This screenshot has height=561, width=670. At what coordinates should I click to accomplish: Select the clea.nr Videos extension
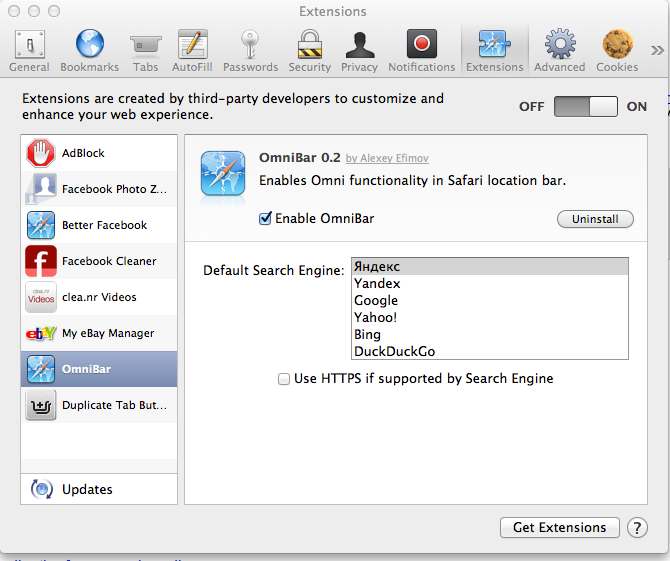(x=99, y=297)
